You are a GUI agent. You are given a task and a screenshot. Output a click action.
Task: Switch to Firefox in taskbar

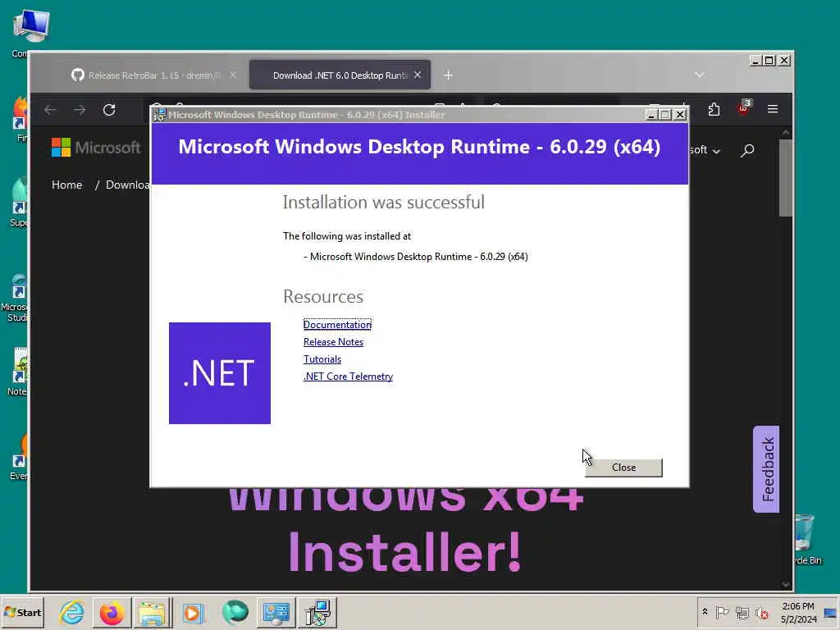[x=112, y=612]
